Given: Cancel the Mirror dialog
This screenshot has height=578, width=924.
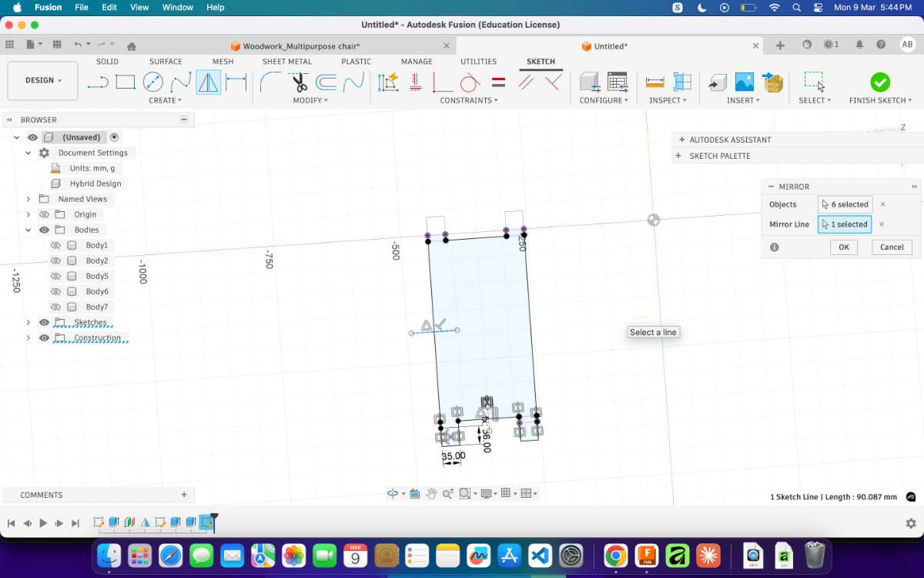Looking at the screenshot, I should [x=892, y=247].
